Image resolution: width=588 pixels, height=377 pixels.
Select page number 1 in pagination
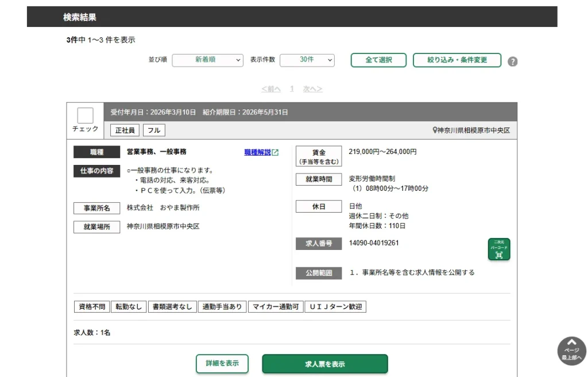click(x=292, y=89)
